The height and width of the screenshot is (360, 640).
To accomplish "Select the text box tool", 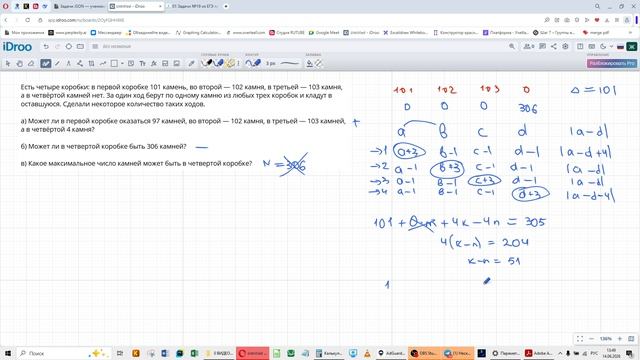I will click(x=131, y=63).
